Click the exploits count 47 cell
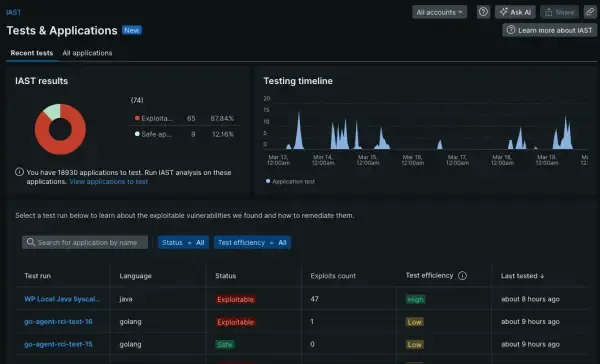 (x=314, y=299)
